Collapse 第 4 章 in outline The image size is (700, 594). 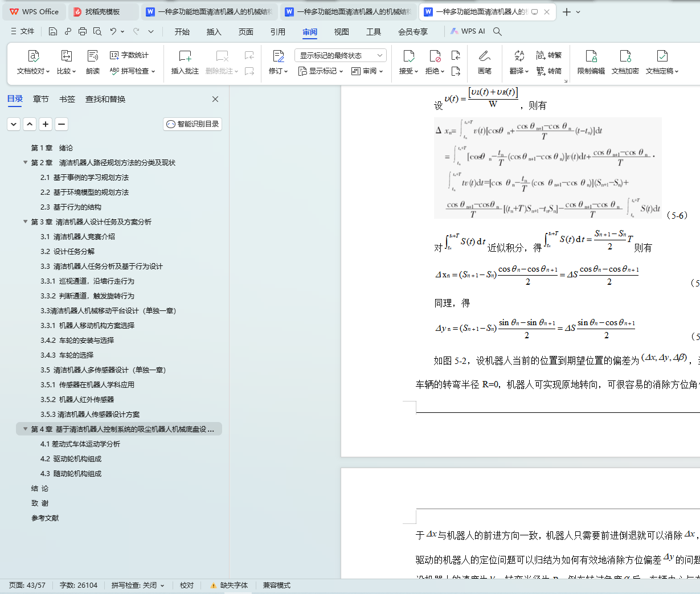pos(26,429)
